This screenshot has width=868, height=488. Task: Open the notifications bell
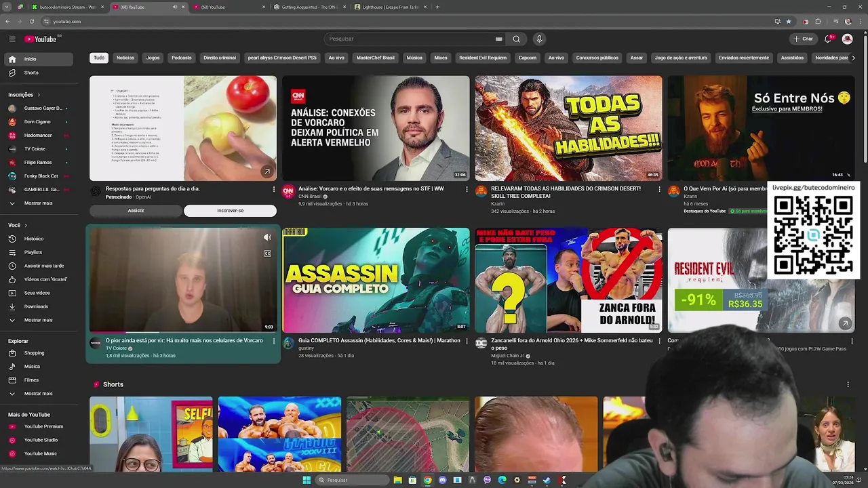[x=828, y=39]
